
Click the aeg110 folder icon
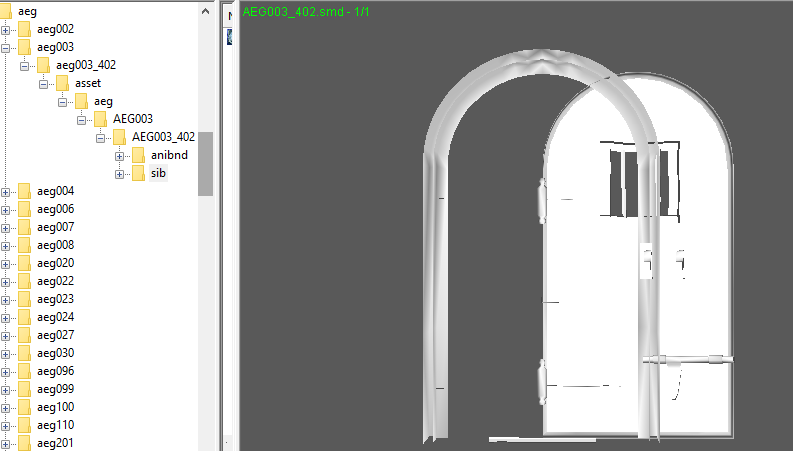pos(24,426)
